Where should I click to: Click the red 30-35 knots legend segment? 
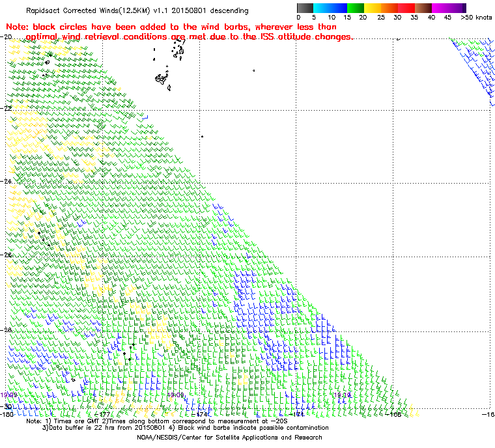tap(406, 8)
